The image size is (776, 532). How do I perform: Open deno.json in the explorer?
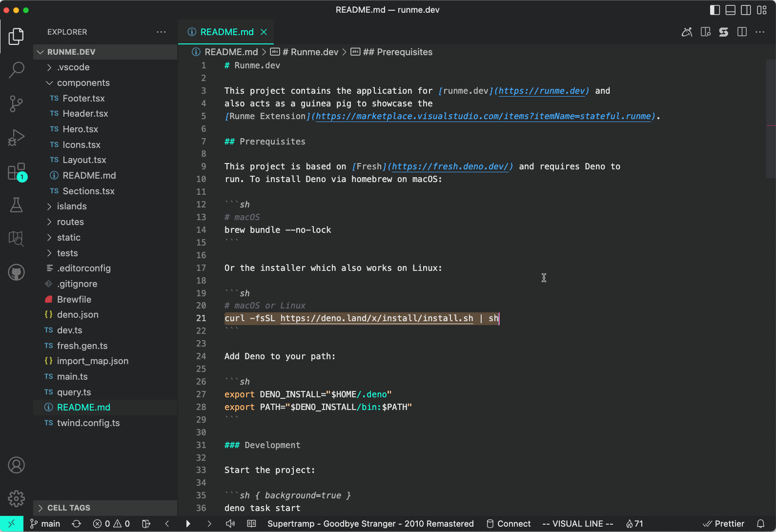tap(105, 315)
